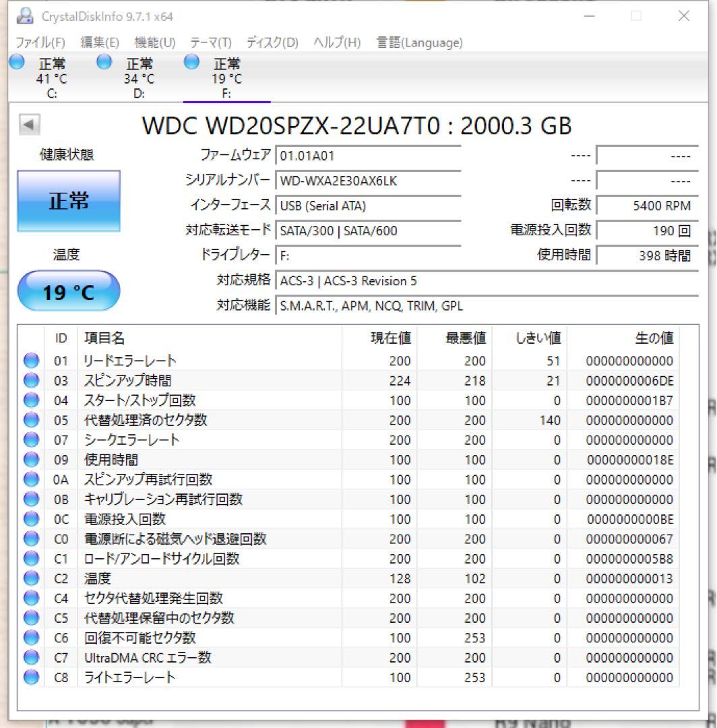
Task: Click the status indicator for スピンアップ時間
Action: [30, 380]
